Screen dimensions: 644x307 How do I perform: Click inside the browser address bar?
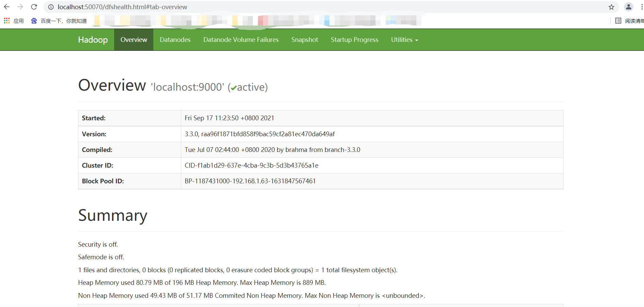170,7
